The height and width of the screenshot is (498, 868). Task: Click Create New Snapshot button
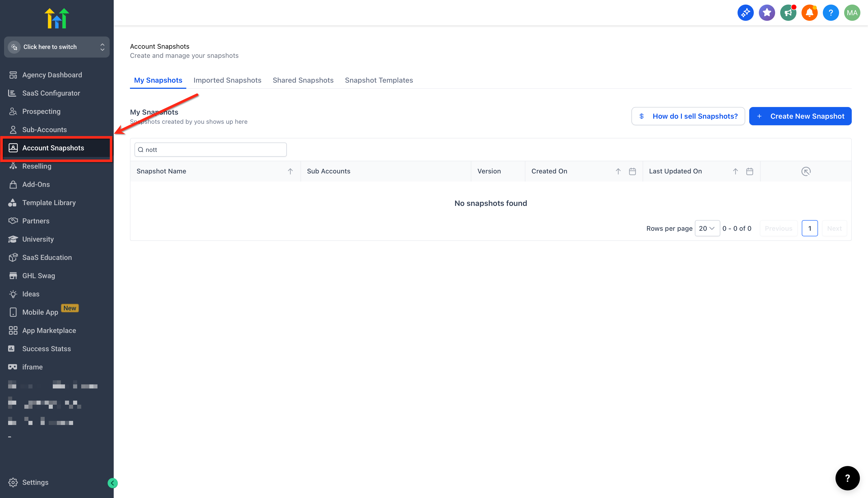pos(800,116)
